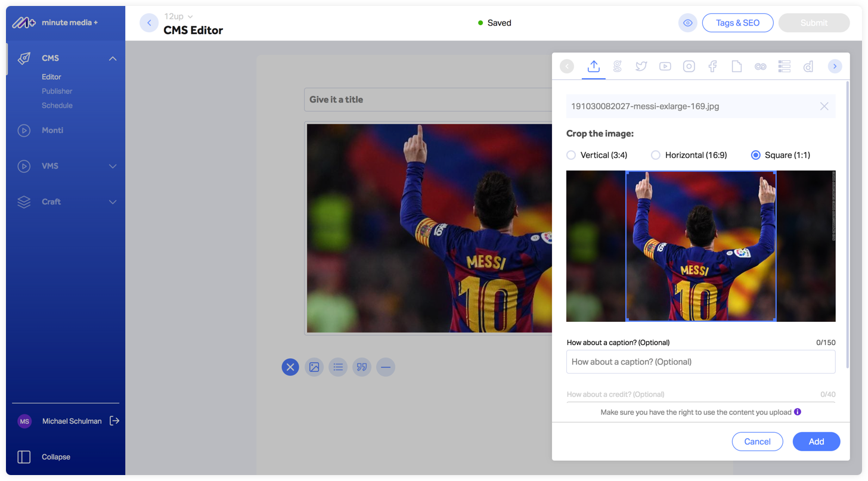
Task: Open Editor in the sidebar
Action: (51, 77)
